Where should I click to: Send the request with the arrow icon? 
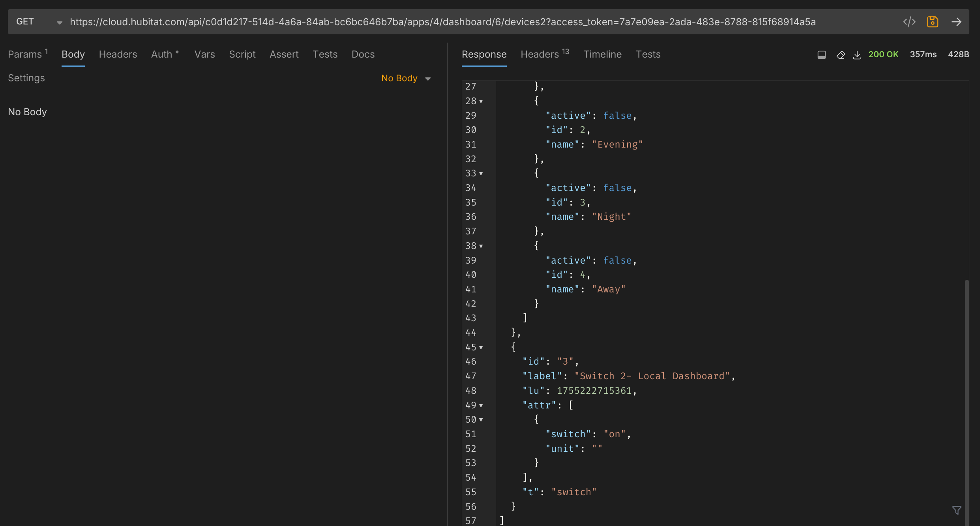pyautogui.click(x=956, y=22)
